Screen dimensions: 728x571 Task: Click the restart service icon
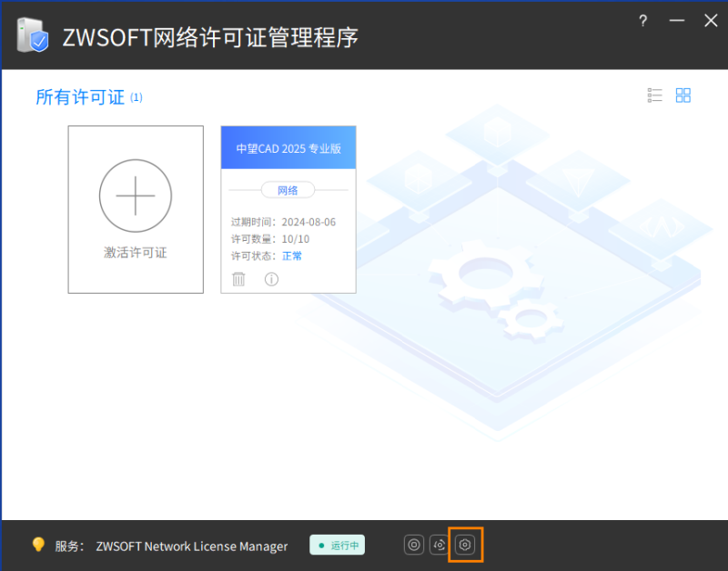(x=440, y=545)
